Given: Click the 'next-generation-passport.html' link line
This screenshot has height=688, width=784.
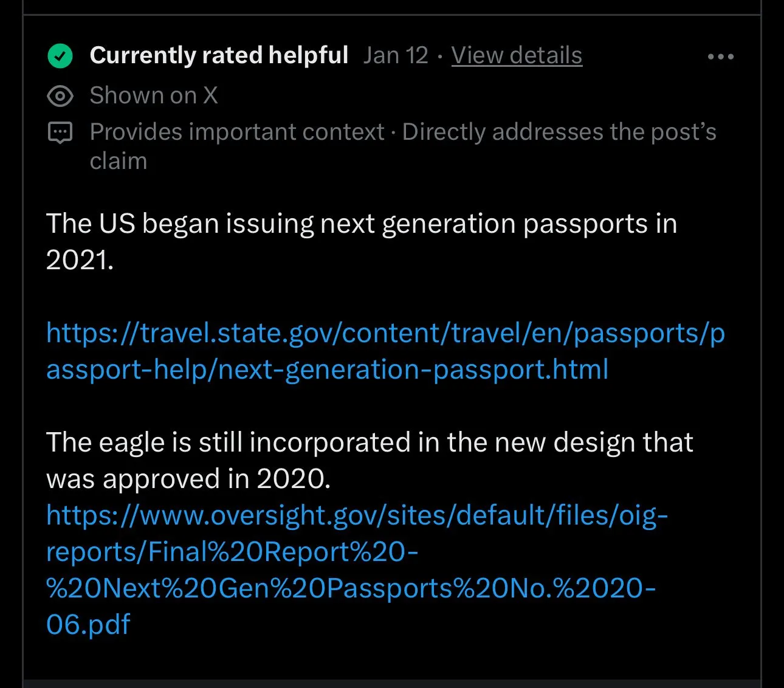Looking at the screenshot, I should [x=327, y=370].
